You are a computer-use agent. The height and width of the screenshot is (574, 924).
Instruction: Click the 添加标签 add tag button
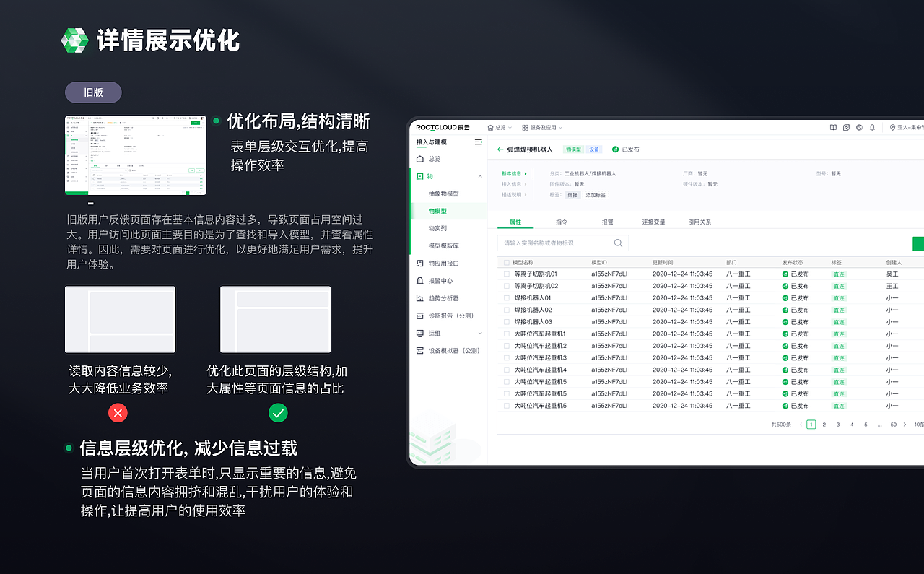pyautogui.click(x=595, y=195)
